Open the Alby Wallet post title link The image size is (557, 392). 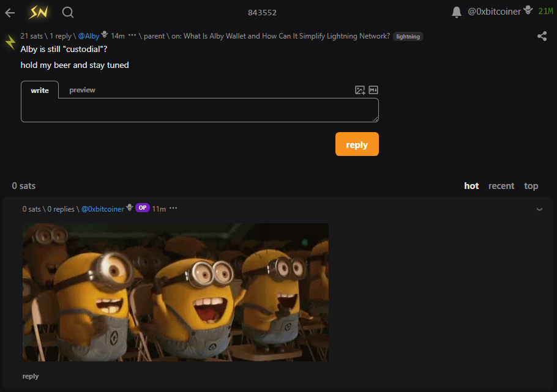pyautogui.click(x=286, y=36)
